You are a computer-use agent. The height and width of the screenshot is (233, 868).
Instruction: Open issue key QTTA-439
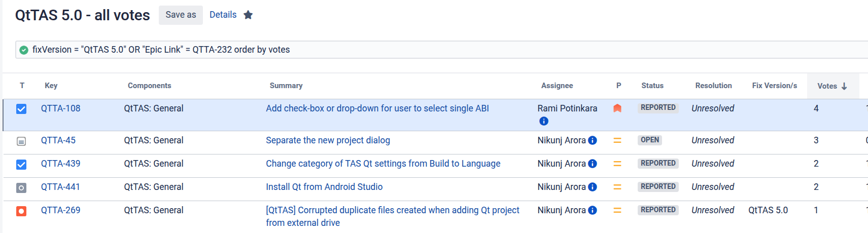(60, 164)
